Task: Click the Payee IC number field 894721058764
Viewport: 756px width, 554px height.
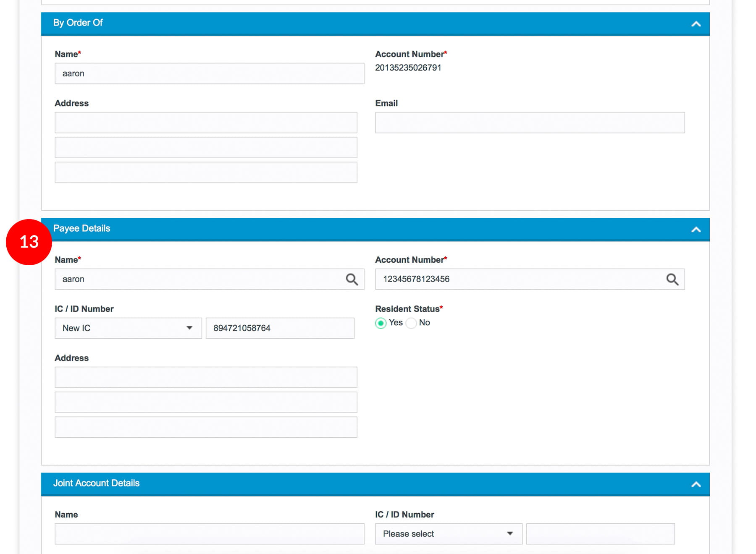Action: pyautogui.click(x=280, y=328)
